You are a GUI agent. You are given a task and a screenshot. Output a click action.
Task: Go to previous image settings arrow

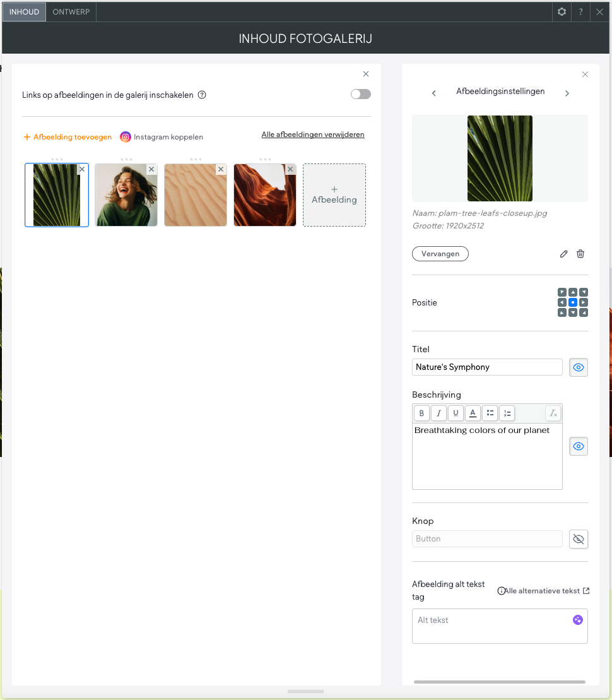pos(434,93)
